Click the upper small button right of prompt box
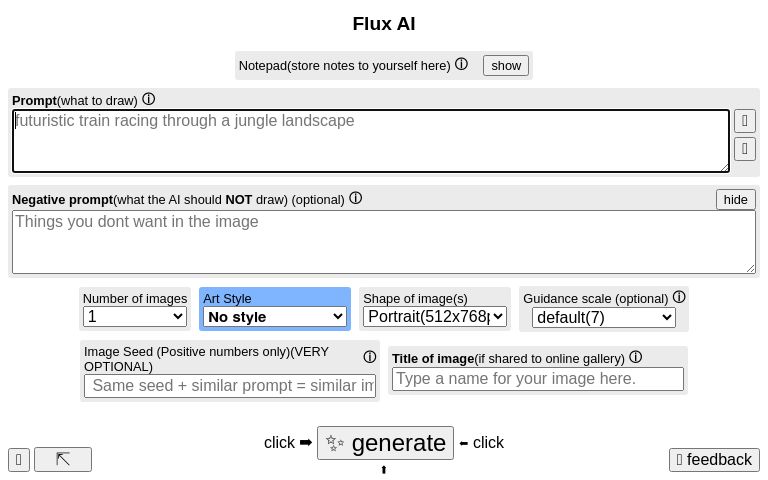Screen dimensions: 768x480 coord(745,121)
